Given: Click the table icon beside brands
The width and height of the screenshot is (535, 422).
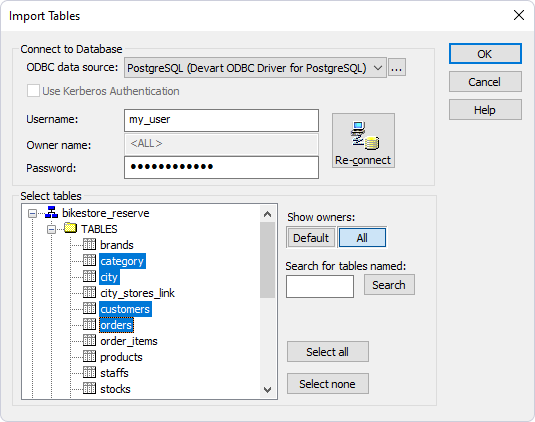Looking at the screenshot, I should 89,244.
